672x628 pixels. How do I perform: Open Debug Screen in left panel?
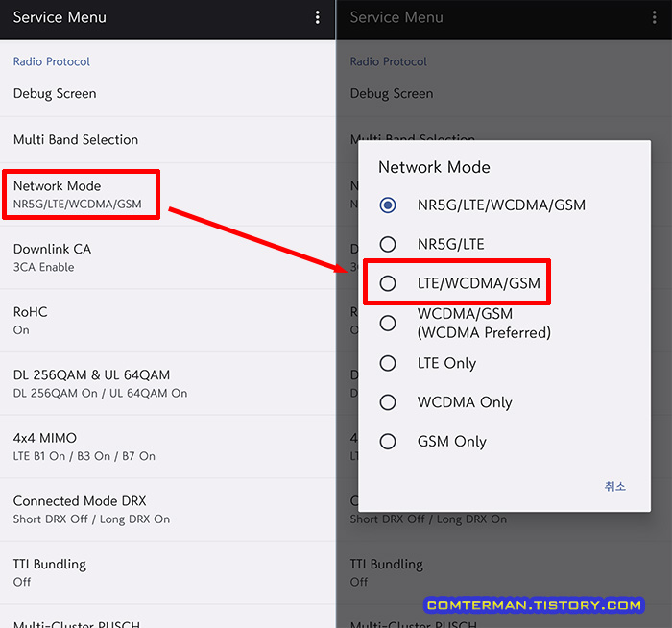(x=168, y=94)
